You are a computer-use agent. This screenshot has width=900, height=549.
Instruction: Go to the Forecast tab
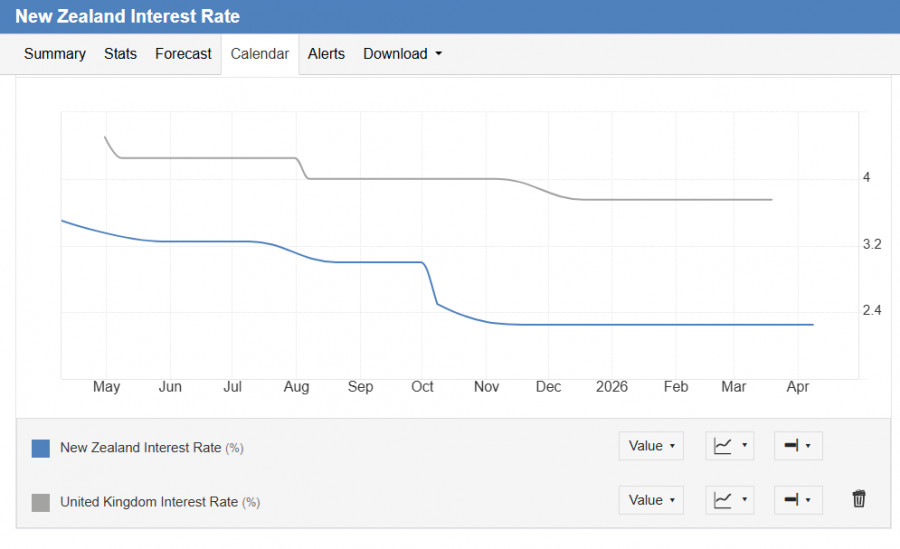click(183, 54)
